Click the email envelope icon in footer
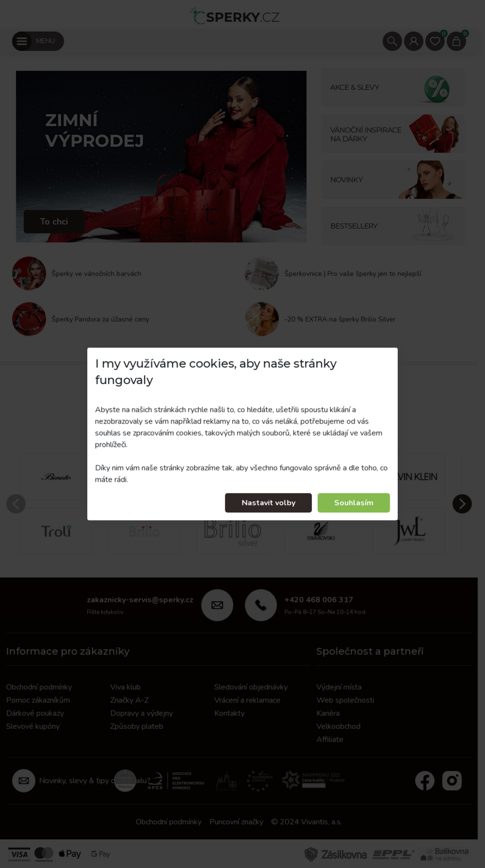Screen dimensions: 485x868 [217, 605]
